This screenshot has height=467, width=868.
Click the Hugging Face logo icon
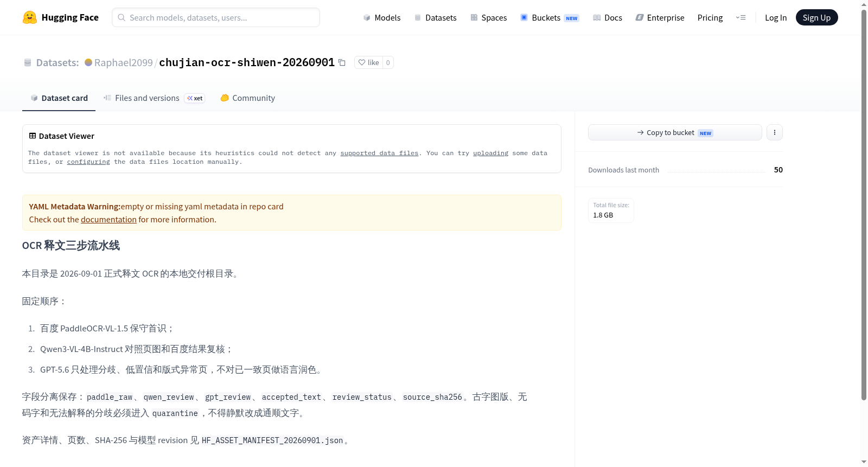click(x=30, y=17)
